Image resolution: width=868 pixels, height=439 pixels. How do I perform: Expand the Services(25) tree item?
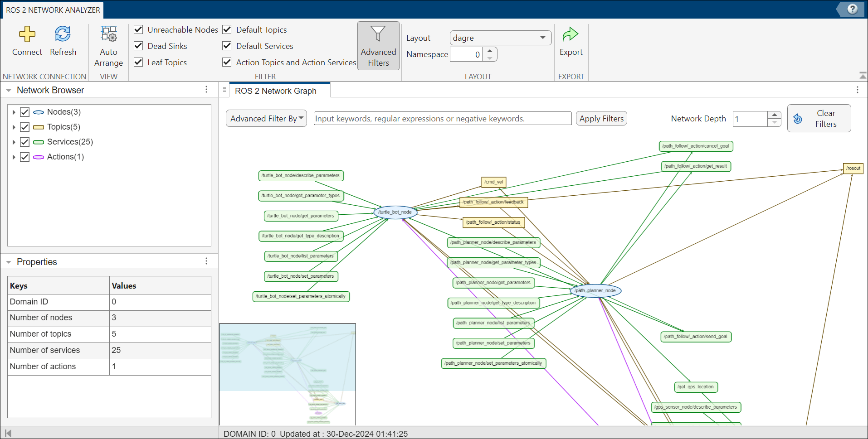(x=14, y=142)
